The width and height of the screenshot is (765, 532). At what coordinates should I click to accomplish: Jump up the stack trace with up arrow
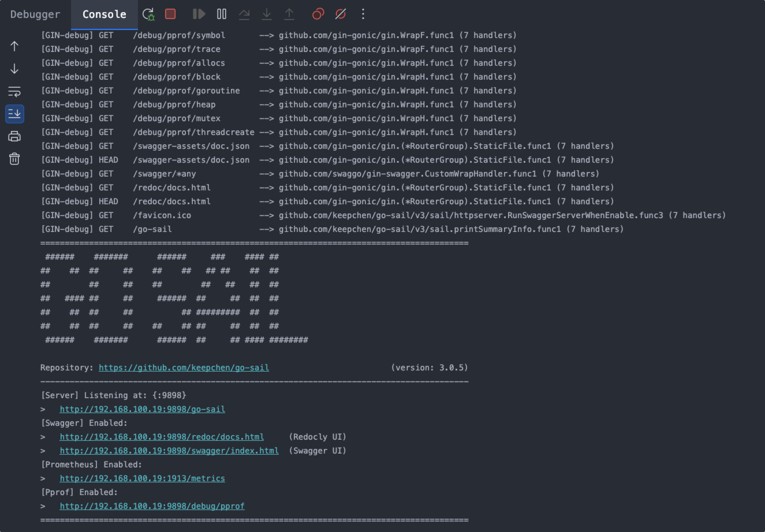coord(14,46)
